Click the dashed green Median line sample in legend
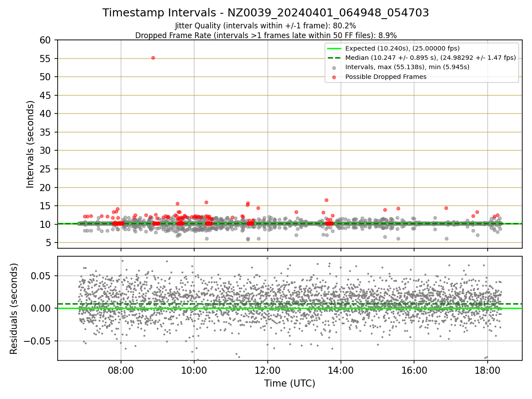Viewport: 532px width, 399px height. tap(334, 58)
